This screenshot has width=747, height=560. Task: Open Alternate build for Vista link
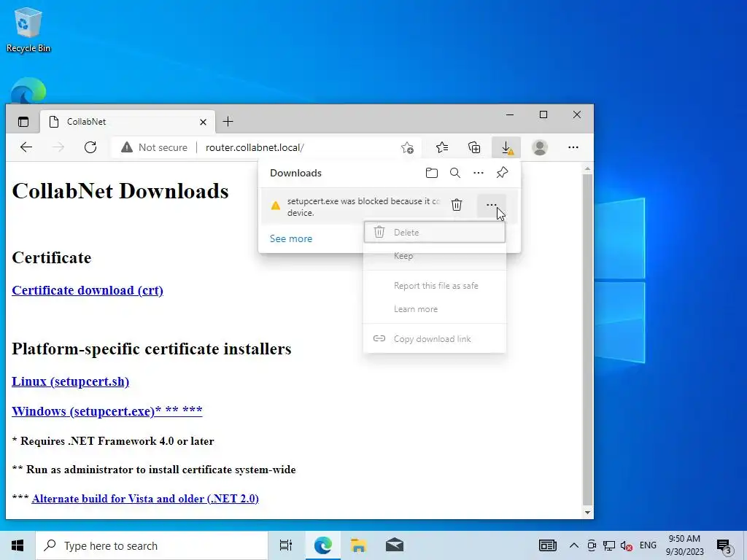click(x=145, y=499)
